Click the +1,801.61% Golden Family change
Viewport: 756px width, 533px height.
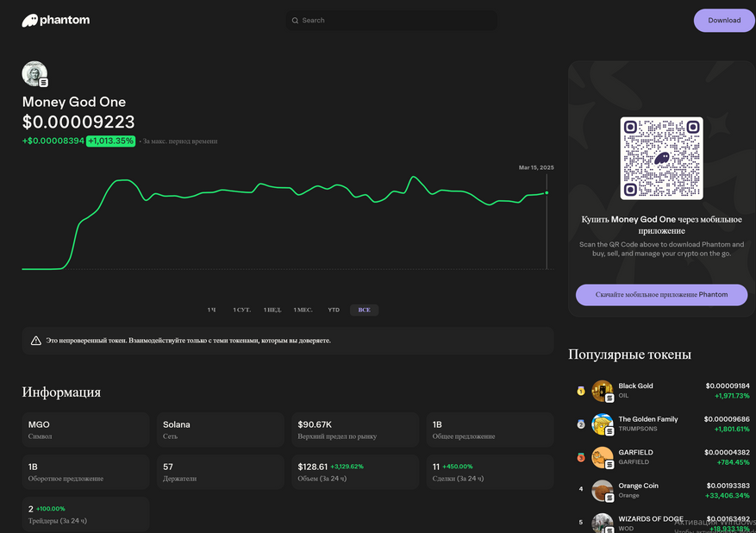(732, 430)
